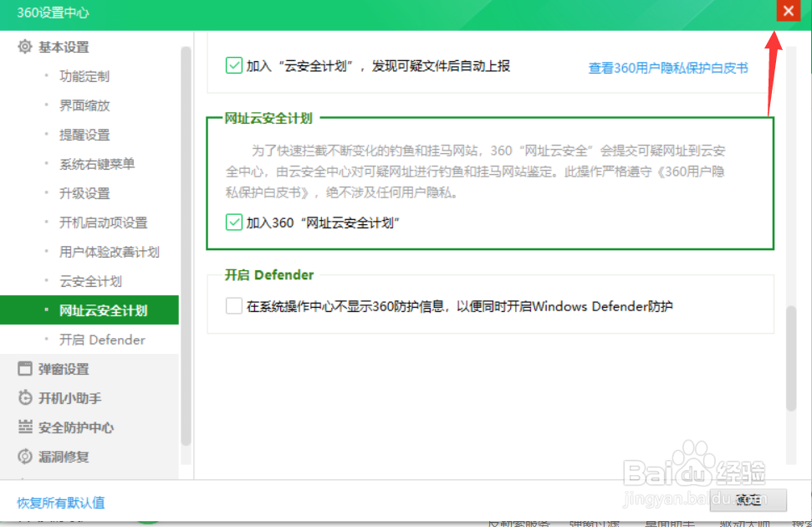Click the 开机小助手 clock icon
Viewport: 812px width, 527px height.
[24, 398]
